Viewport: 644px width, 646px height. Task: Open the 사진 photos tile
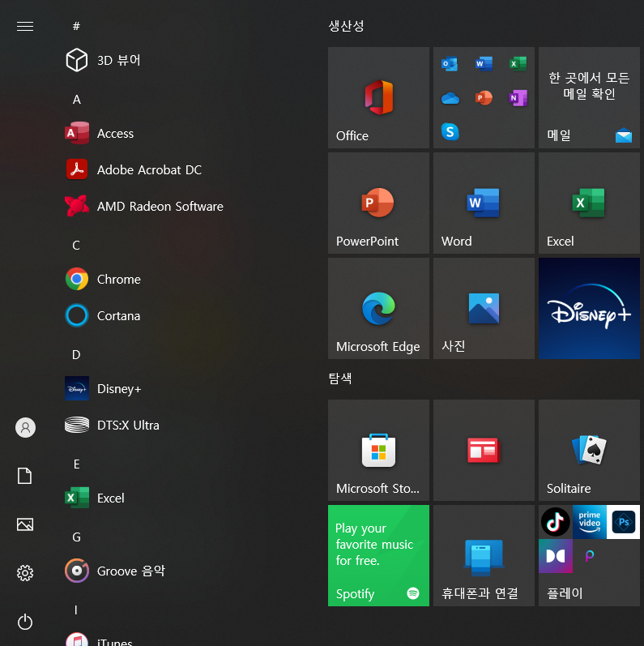[484, 309]
